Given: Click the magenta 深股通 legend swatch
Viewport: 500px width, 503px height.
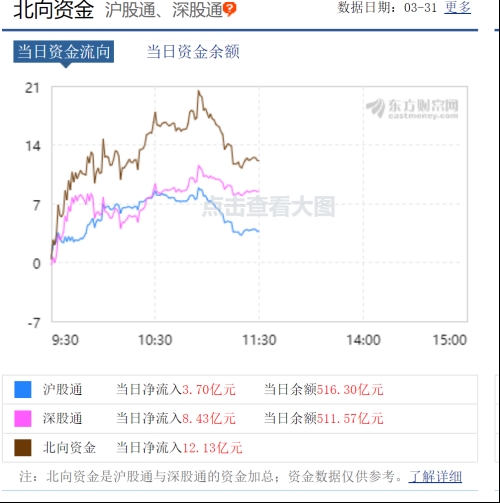Looking at the screenshot, I should click(23, 418).
